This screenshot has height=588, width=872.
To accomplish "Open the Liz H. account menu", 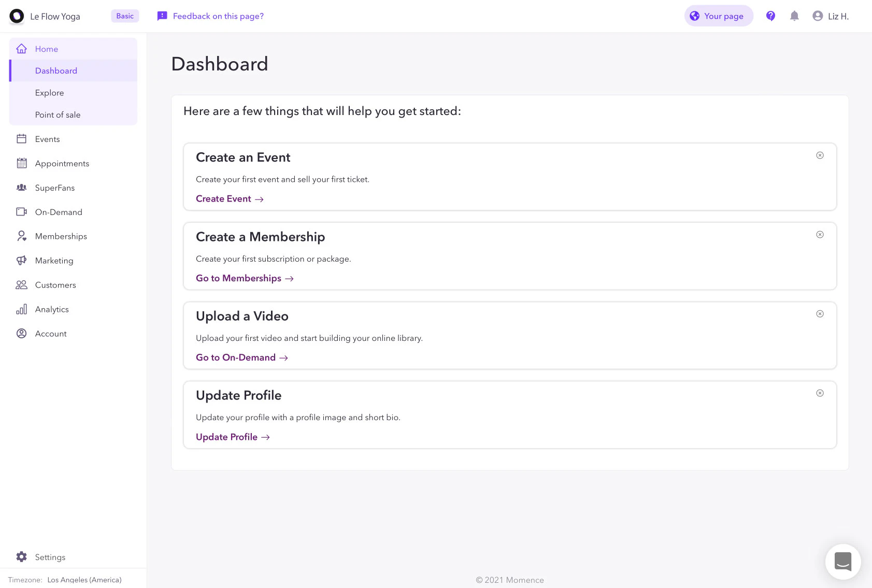I will click(831, 16).
